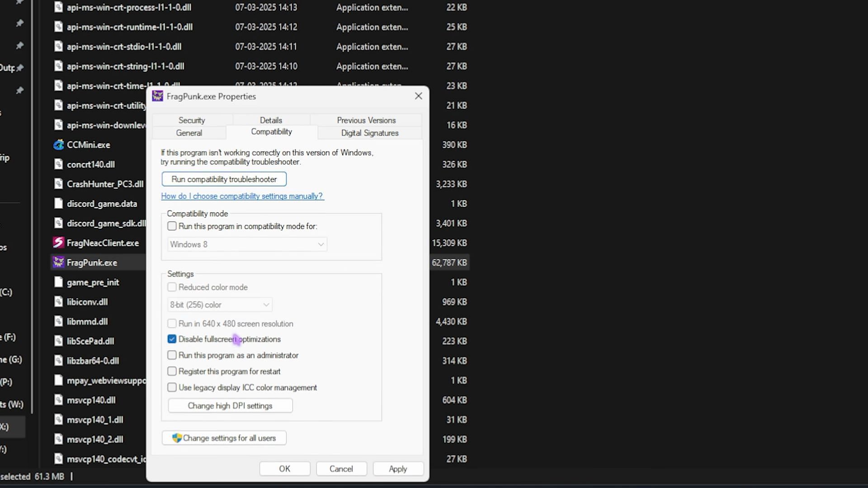Click the libiconv.dll file icon
Image resolution: width=868 pixels, height=488 pixels.
coord(58,302)
